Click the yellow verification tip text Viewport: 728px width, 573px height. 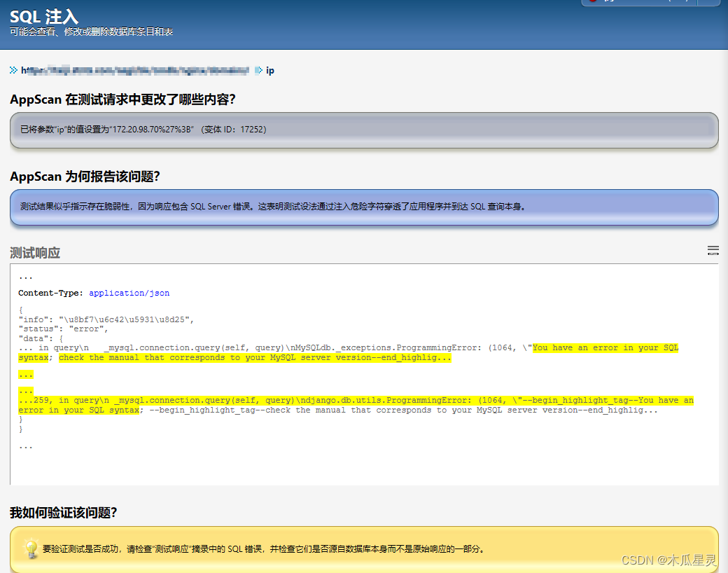point(264,549)
